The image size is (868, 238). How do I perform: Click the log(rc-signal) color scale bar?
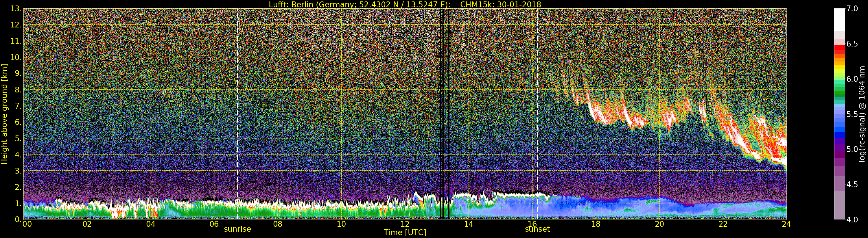[839, 114]
